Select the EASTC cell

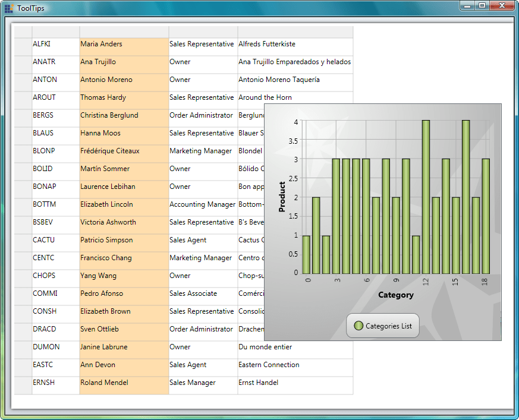(x=56, y=368)
